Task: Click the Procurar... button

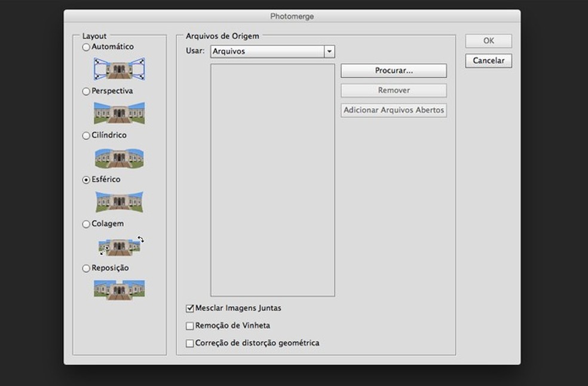Action: (394, 71)
